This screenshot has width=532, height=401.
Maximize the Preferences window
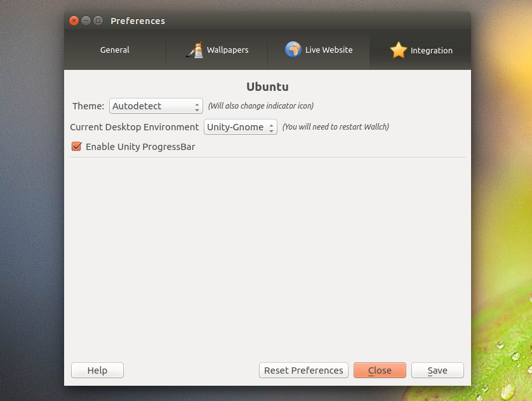98,21
